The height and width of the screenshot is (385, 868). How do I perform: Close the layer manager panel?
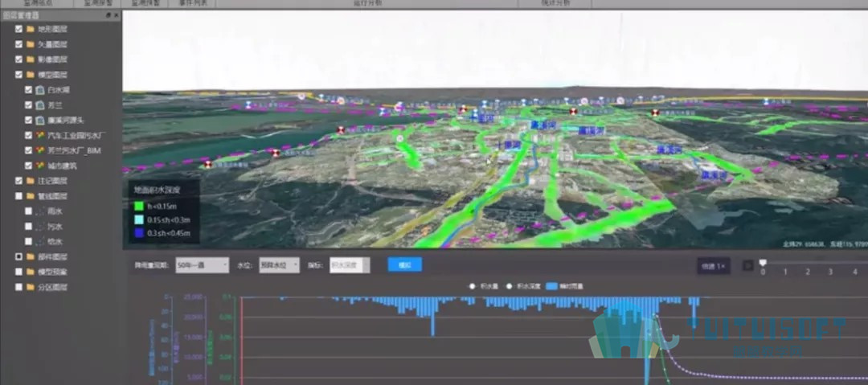point(116,15)
